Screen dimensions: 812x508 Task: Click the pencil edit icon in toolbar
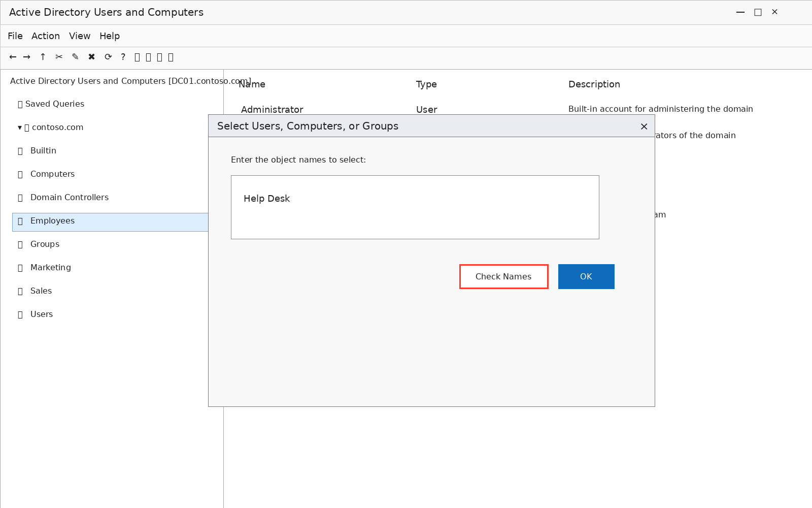[x=75, y=57]
